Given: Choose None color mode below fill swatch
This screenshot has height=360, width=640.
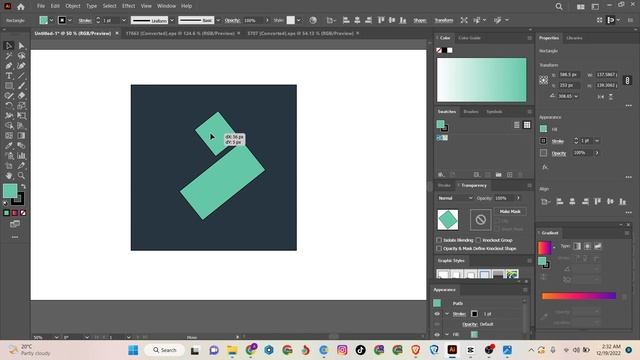Looking at the screenshot, I should click(23, 213).
